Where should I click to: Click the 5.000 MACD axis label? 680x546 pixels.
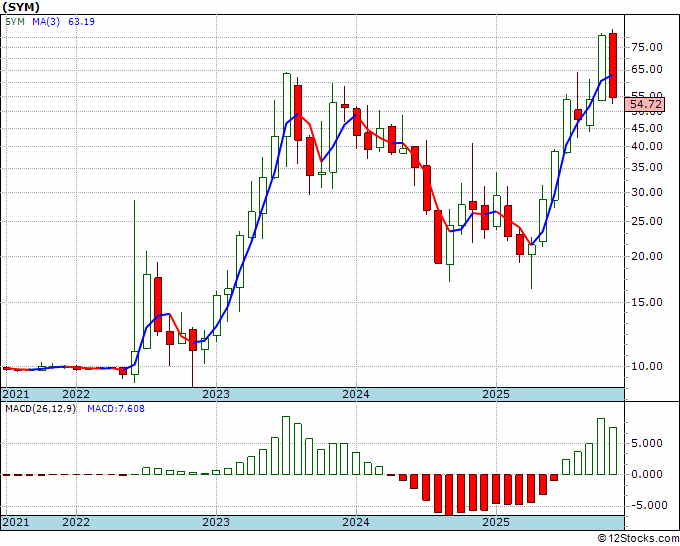coord(647,443)
